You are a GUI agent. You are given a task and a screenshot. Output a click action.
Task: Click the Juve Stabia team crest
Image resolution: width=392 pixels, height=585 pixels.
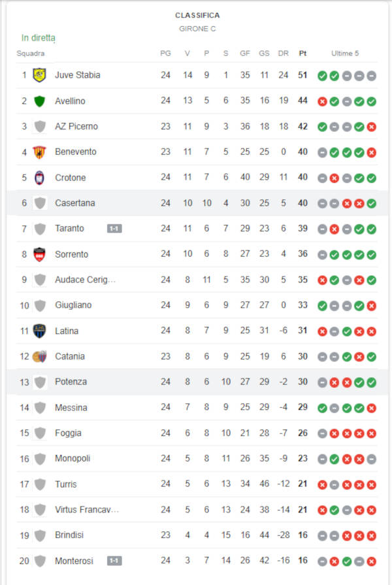tap(40, 75)
